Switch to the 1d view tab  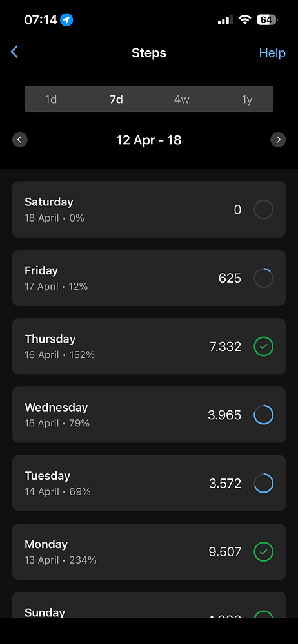click(50, 99)
